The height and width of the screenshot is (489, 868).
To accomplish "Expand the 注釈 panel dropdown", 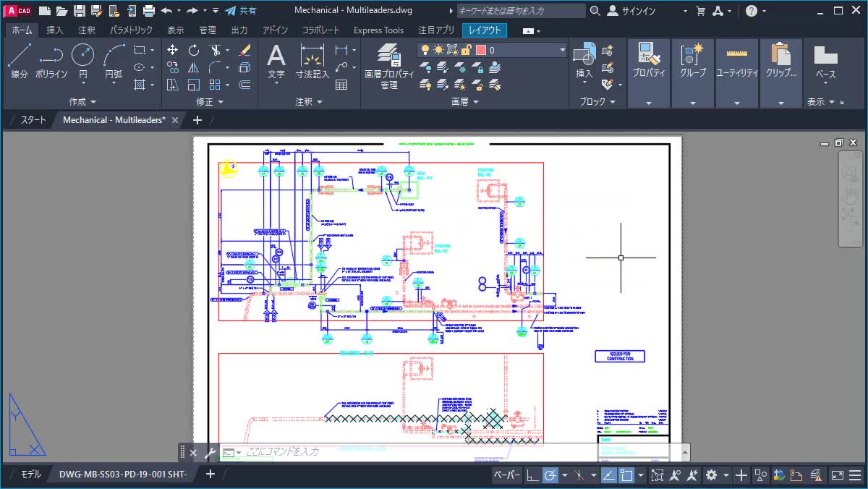I will [309, 102].
